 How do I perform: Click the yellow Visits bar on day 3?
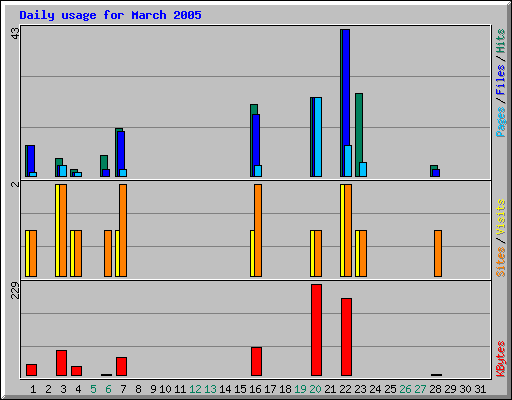(57, 230)
